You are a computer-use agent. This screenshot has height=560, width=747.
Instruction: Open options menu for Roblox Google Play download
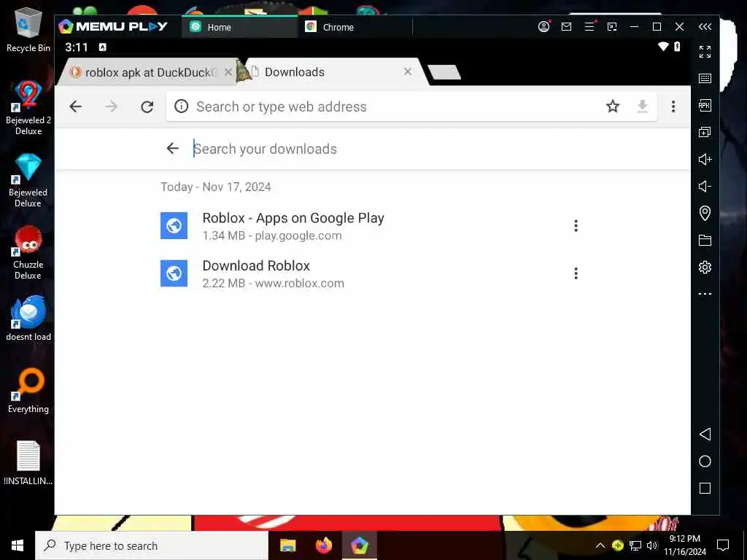(x=576, y=226)
